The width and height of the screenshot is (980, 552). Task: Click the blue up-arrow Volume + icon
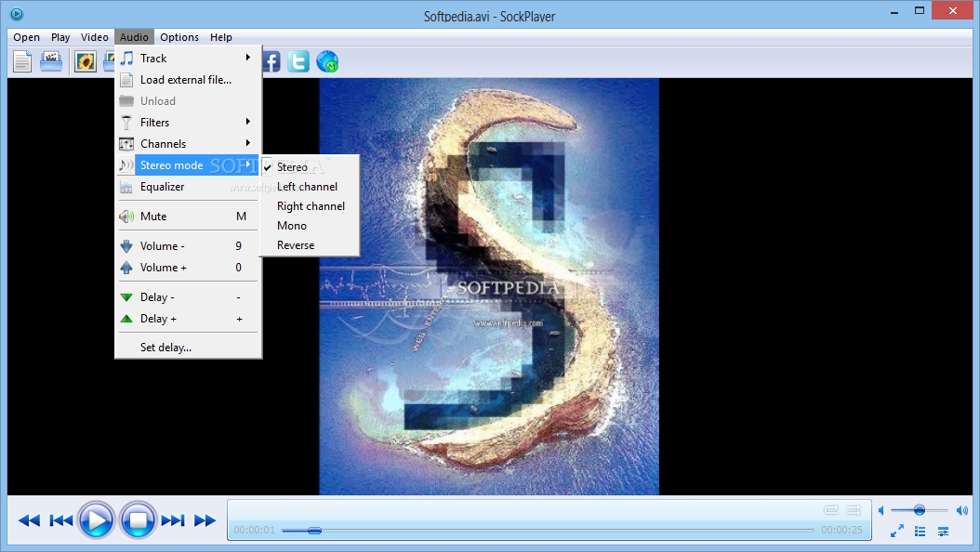pos(126,268)
